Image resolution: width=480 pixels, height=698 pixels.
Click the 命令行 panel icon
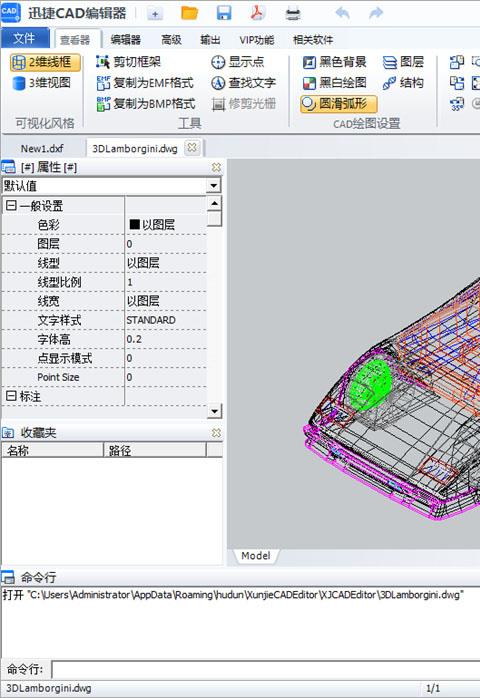(8, 578)
